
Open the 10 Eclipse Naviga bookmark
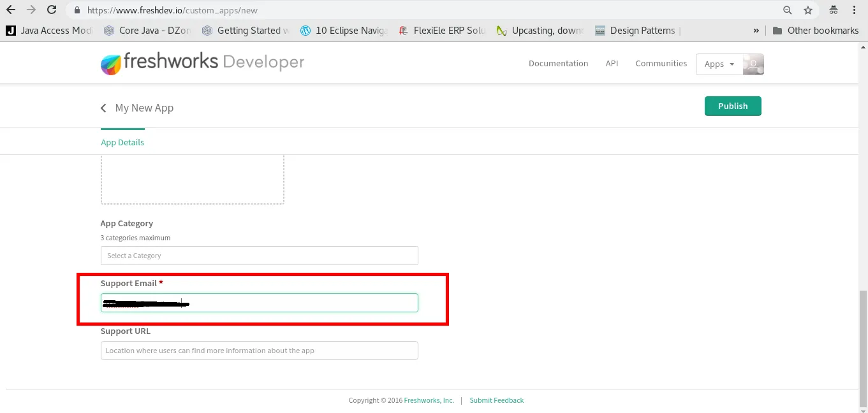click(x=344, y=30)
